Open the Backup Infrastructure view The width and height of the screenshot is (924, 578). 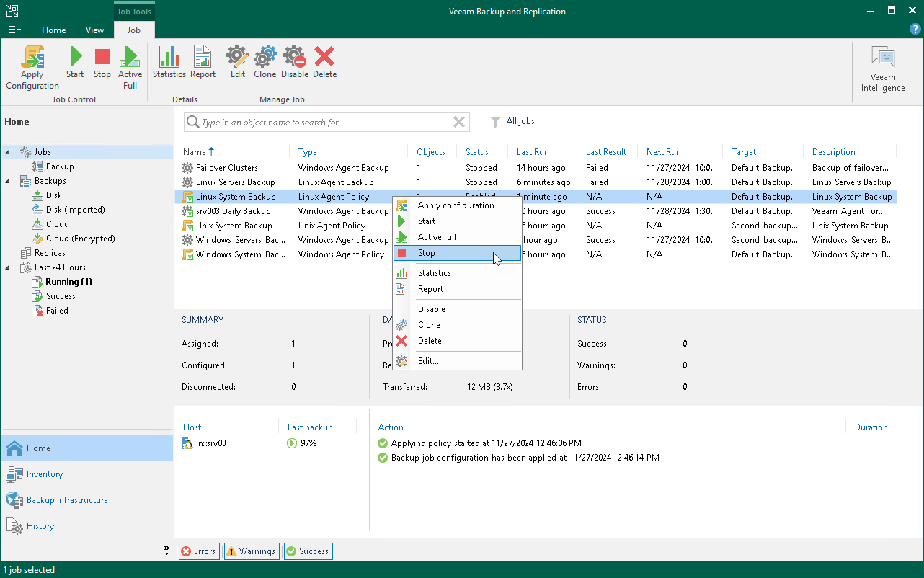pos(67,500)
